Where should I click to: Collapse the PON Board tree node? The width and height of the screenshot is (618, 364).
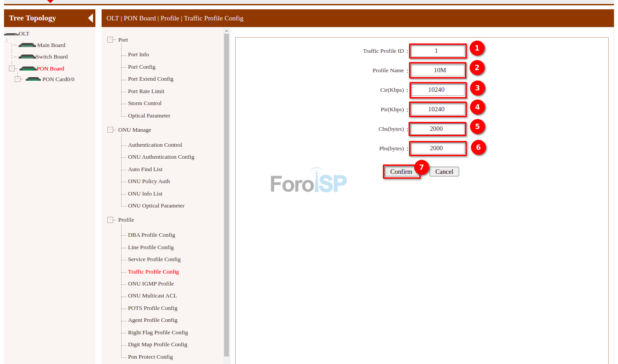(x=12, y=69)
